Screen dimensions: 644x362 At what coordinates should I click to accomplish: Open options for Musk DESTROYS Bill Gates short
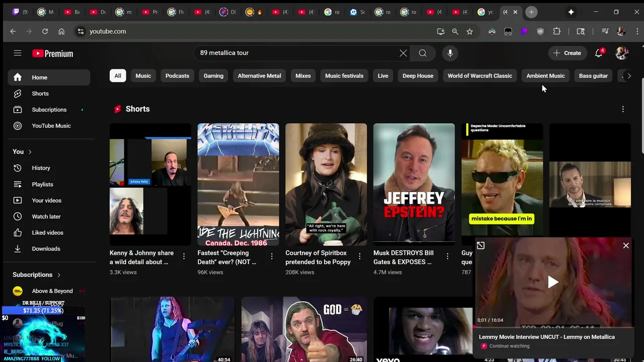point(447,256)
